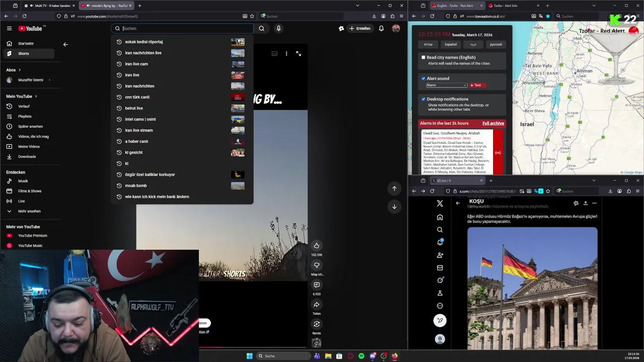Open the Full archive link
The height and width of the screenshot is (362, 644).
493,123
